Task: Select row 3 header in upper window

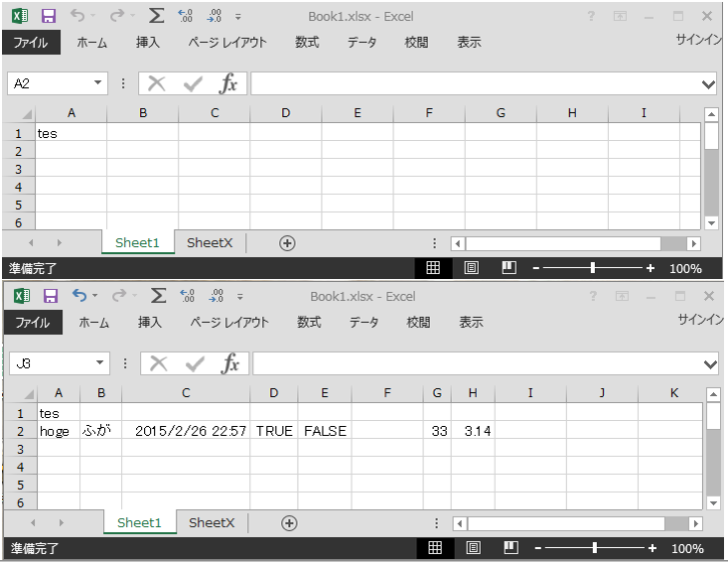Action: click(x=19, y=169)
